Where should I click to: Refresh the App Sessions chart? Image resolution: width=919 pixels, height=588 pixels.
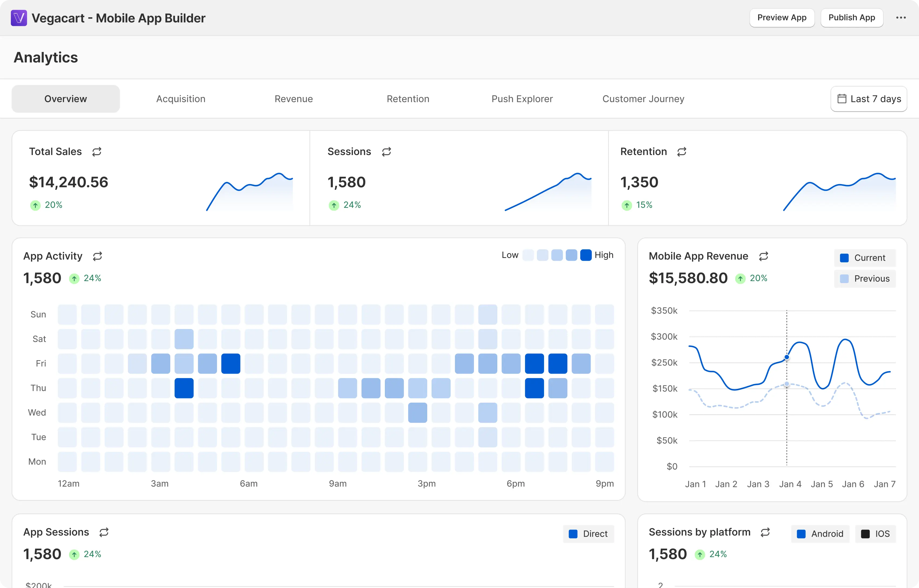[x=104, y=532]
